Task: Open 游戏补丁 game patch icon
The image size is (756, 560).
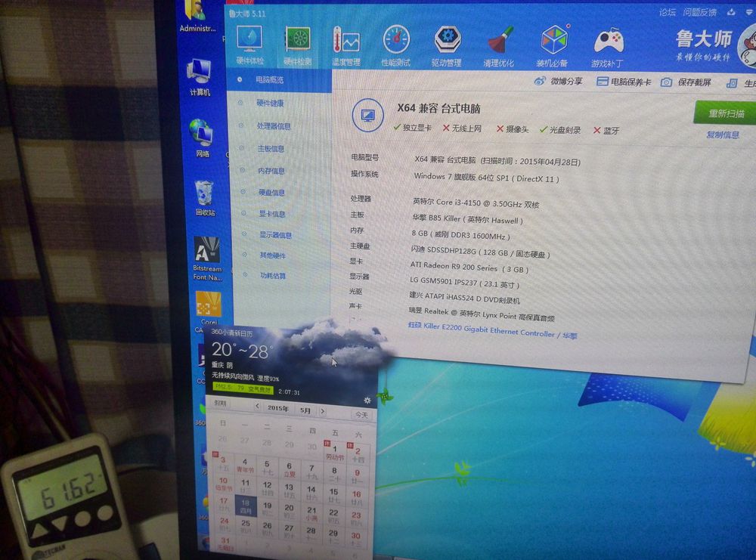Action: [608, 47]
